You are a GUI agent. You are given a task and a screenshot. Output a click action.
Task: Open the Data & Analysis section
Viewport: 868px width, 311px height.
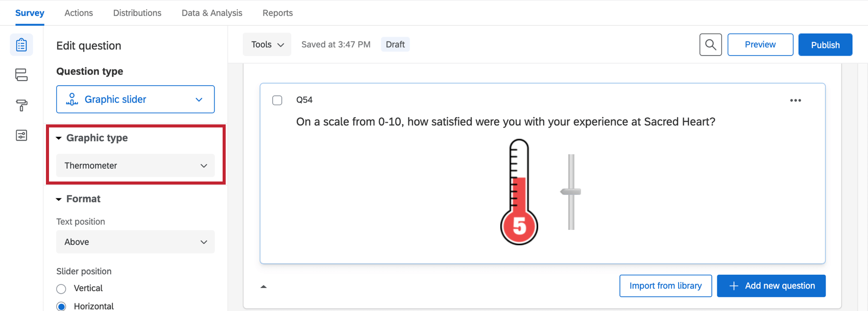coord(211,13)
